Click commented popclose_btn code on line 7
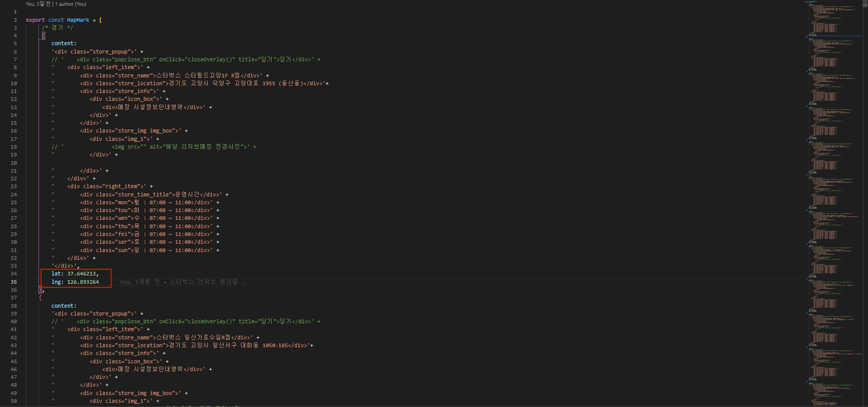The image size is (868, 407). pyautogui.click(x=186, y=59)
